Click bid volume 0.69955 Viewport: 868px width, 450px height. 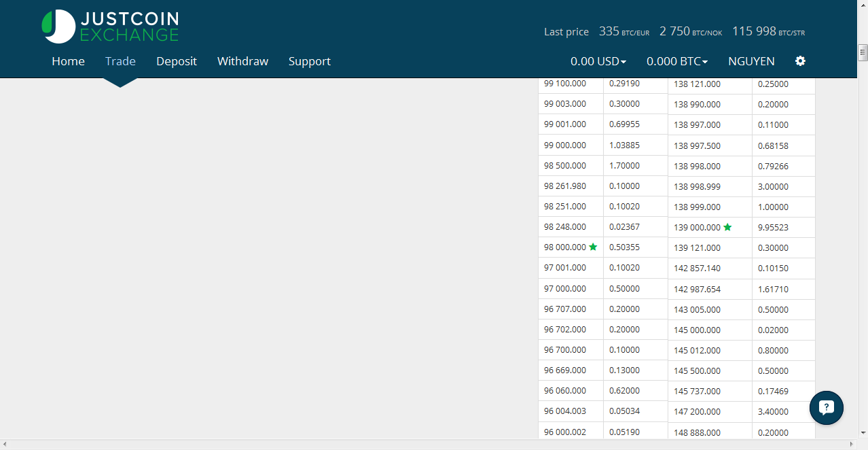pyautogui.click(x=624, y=124)
